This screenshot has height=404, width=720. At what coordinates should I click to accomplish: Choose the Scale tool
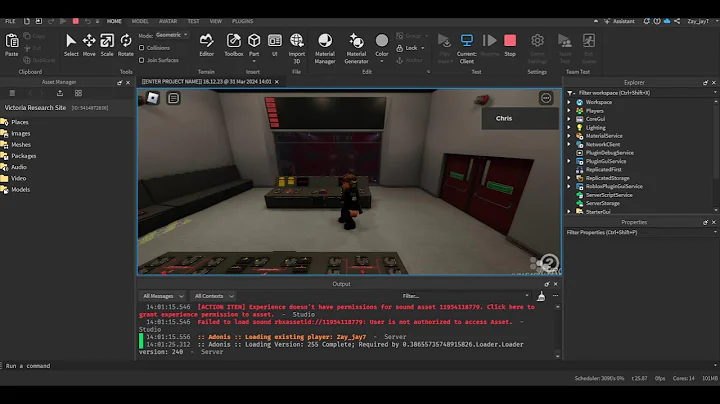point(107,45)
